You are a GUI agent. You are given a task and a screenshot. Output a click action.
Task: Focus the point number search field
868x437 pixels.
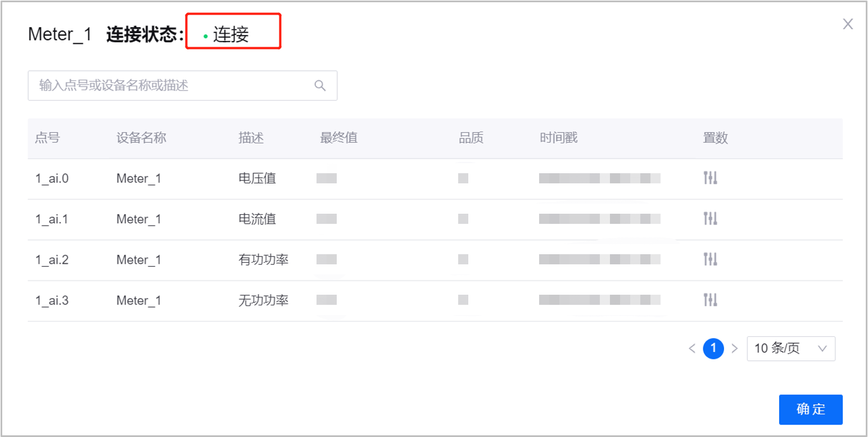click(182, 85)
